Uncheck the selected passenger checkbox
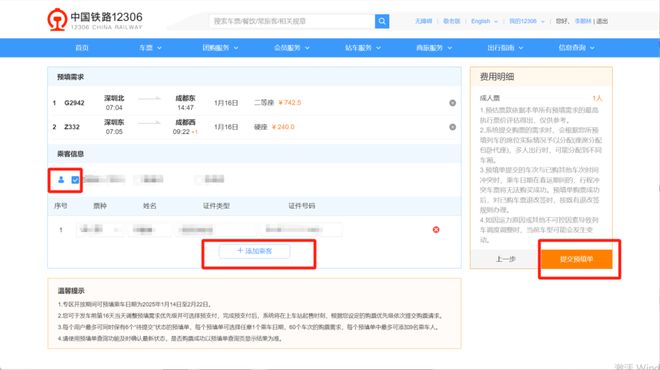660x370 pixels. click(75, 180)
